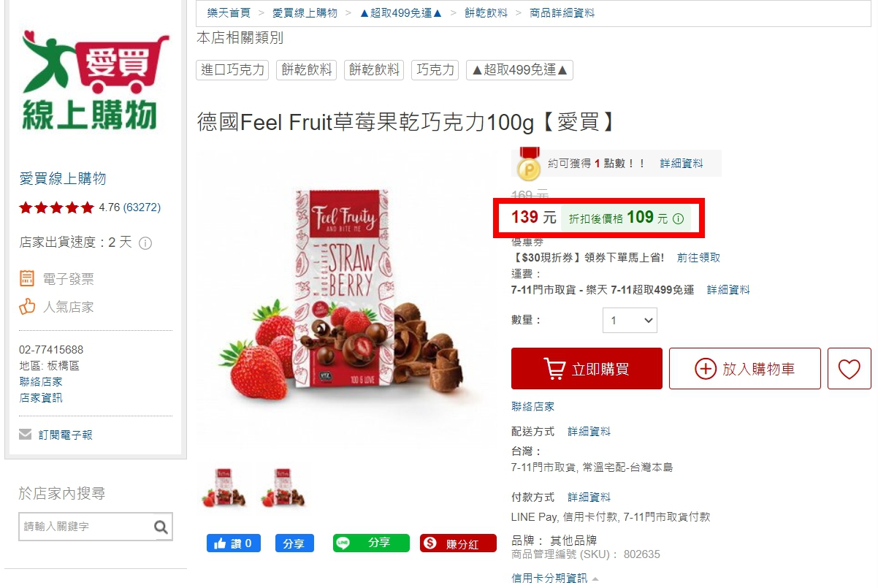The height and width of the screenshot is (588, 878).
Task: Click the info icon beside 店家出貨速度
Action: [x=145, y=243]
